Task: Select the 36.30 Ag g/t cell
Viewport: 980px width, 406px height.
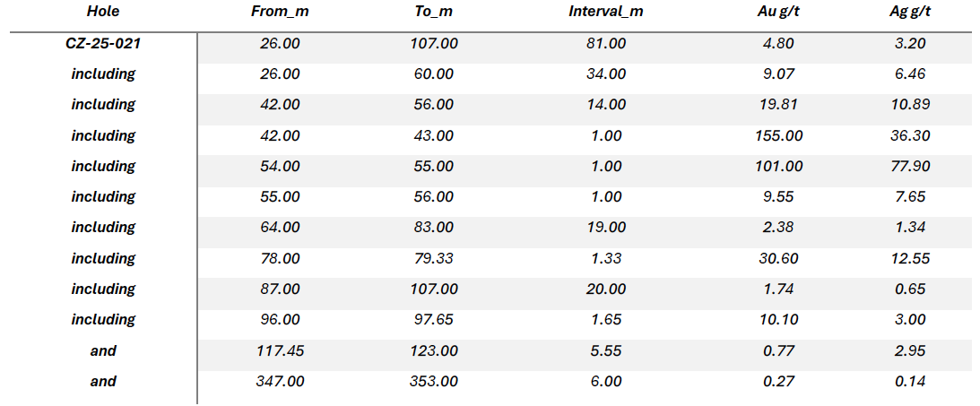Action: 909,135
